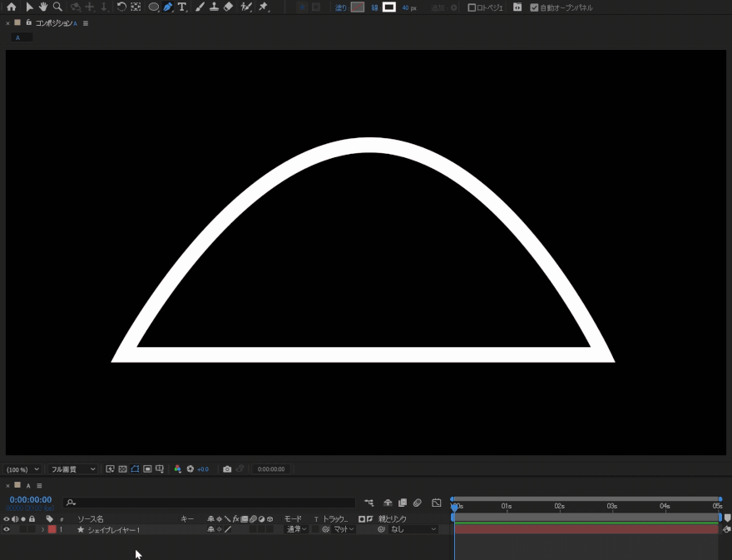Select the Pen tool in the toolbar
Screen dimensions: 732x560
tap(168, 7)
